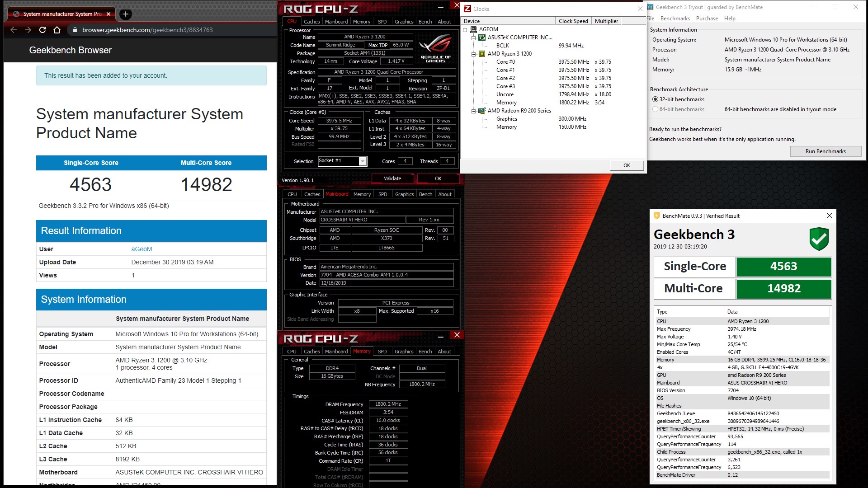Select Uncore row in Clocks tree
Viewport: 868px width, 488px height.
coord(505,94)
